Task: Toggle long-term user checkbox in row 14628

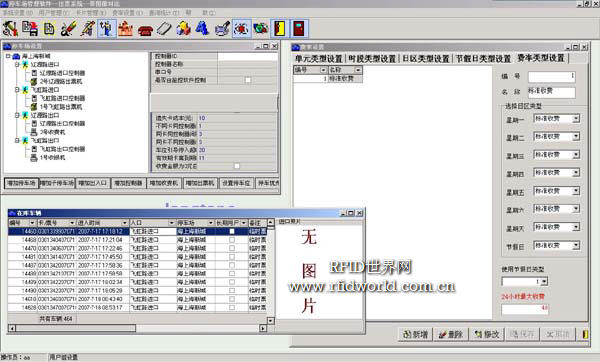Action: point(232,307)
